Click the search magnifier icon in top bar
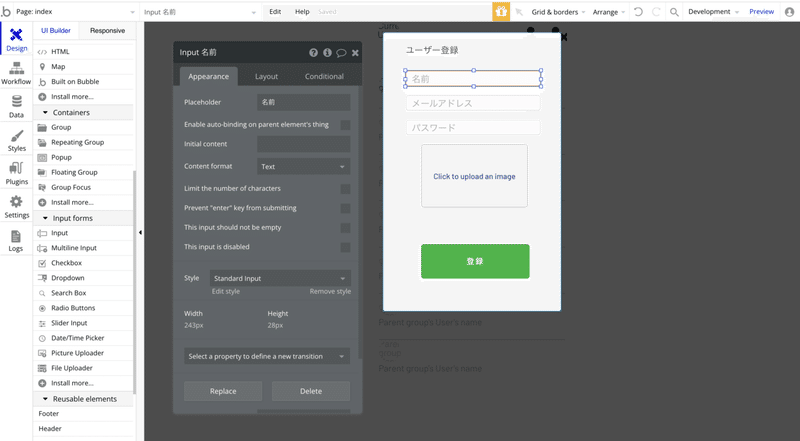 pyautogui.click(x=674, y=12)
